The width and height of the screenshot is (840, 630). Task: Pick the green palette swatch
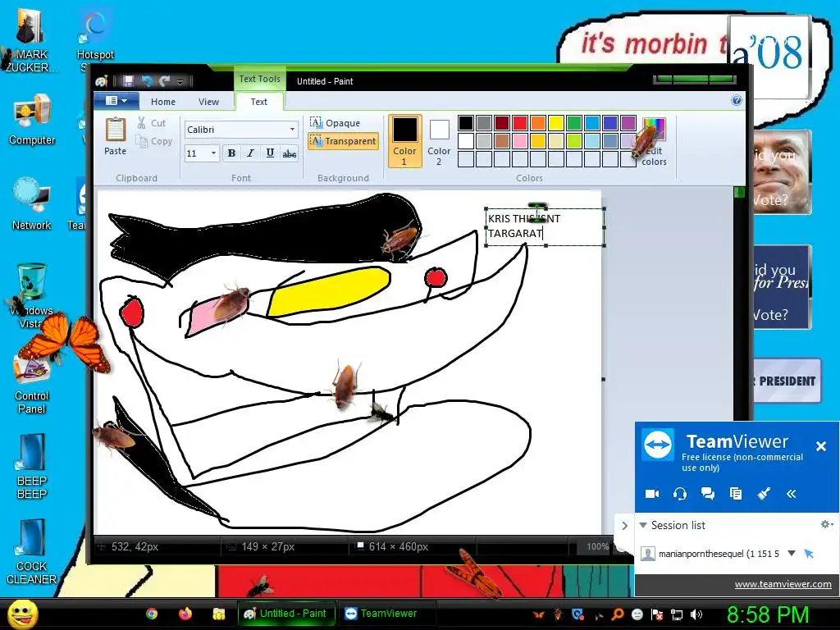coord(574,123)
